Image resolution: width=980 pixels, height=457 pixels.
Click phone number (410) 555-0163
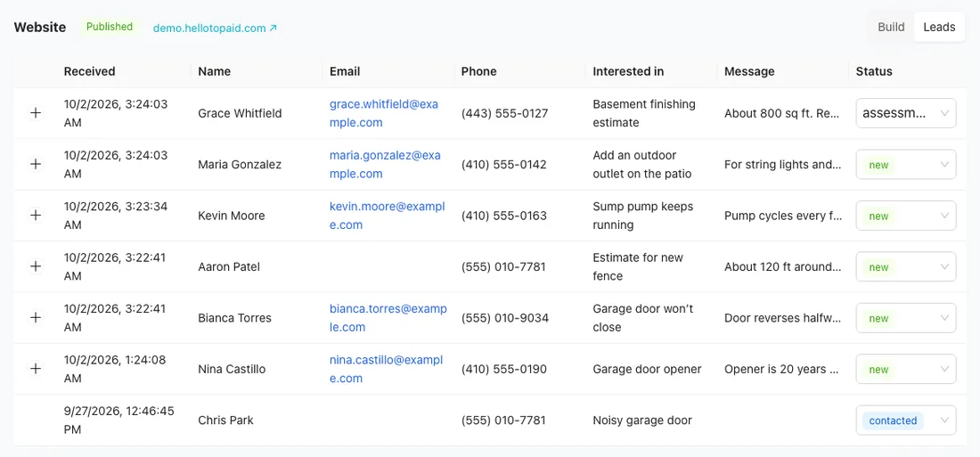click(503, 216)
